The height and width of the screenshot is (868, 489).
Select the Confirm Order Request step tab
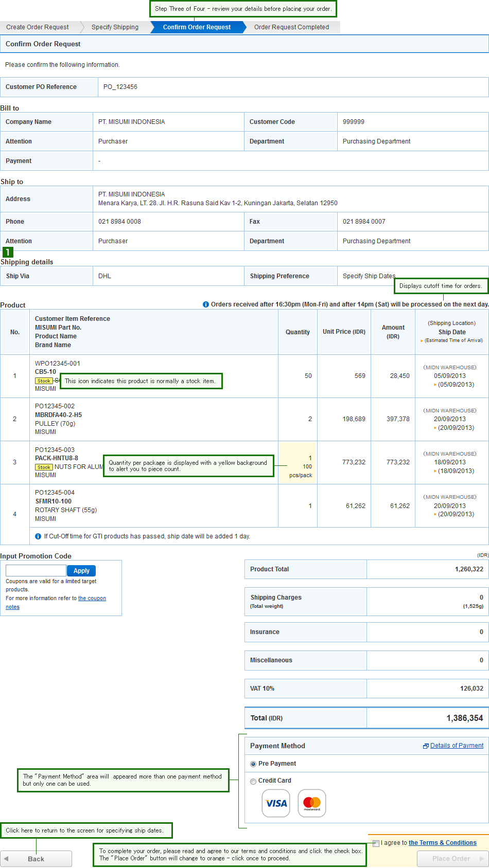[197, 27]
